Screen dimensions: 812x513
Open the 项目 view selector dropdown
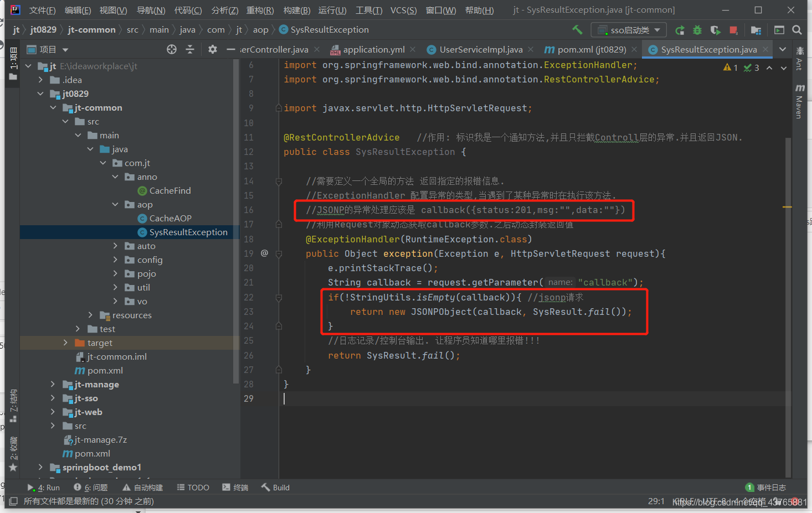click(x=48, y=49)
